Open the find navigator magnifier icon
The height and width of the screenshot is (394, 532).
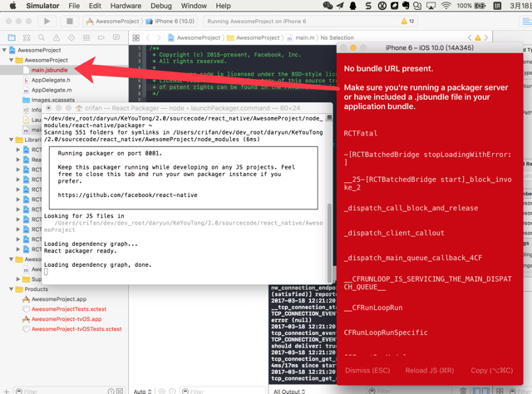pos(42,37)
